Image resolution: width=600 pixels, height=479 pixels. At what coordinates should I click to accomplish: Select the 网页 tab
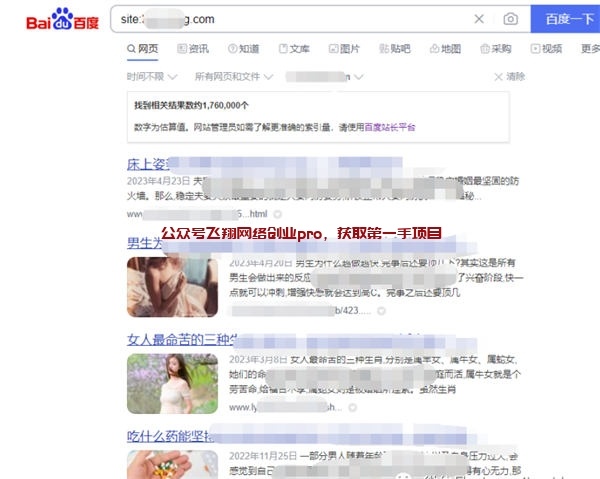pos(142,49)
